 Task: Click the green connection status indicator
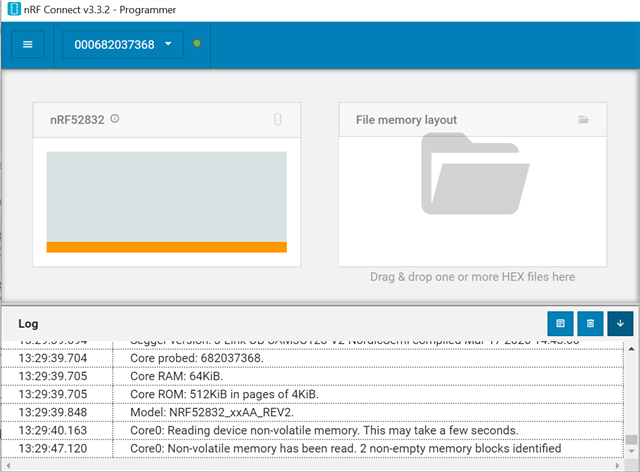pos(197,43)
